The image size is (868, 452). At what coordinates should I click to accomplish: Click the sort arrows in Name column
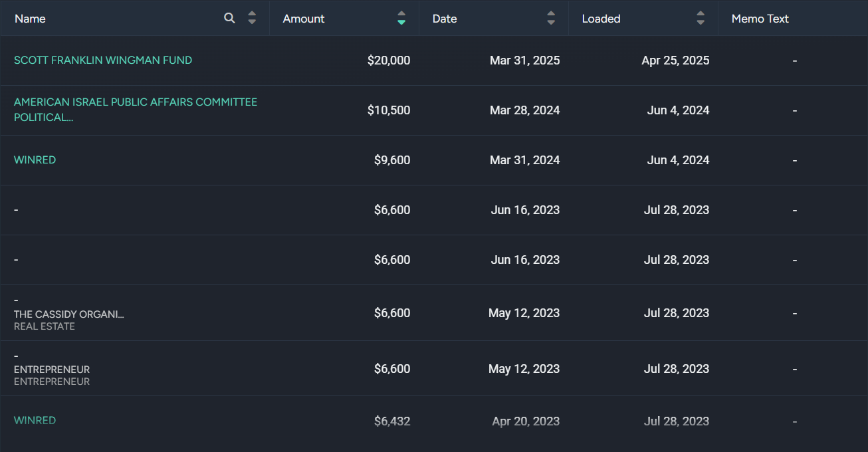click(x=252, y=18)
